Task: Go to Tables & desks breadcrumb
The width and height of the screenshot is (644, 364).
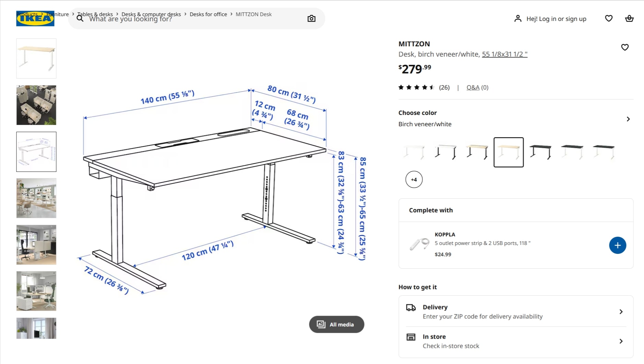Action: pos(95,14)
